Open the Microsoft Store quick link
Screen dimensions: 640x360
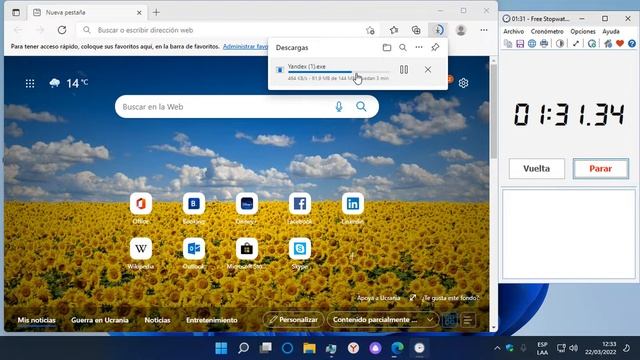tap(247, 249)
